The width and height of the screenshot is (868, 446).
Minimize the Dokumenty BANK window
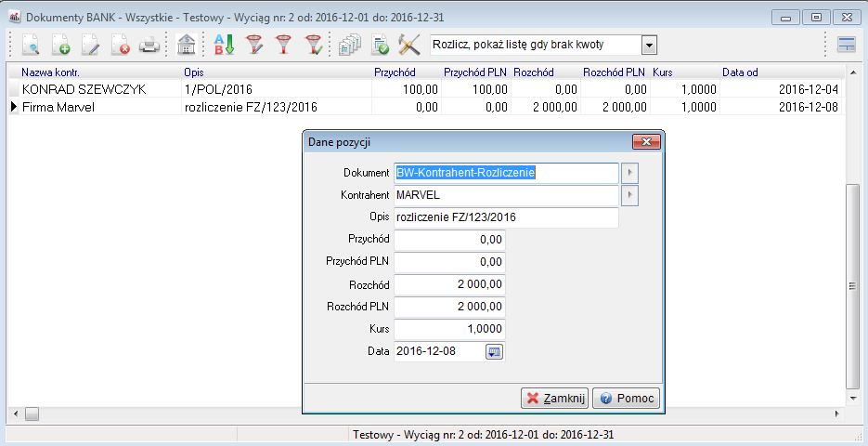(x=785, y=17)
